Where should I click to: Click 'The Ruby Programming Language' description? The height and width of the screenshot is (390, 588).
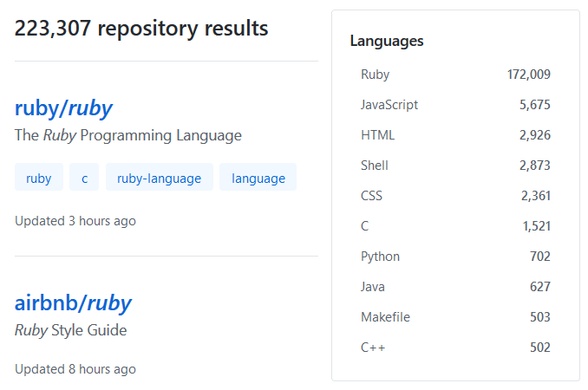click(x=128, y=135)
